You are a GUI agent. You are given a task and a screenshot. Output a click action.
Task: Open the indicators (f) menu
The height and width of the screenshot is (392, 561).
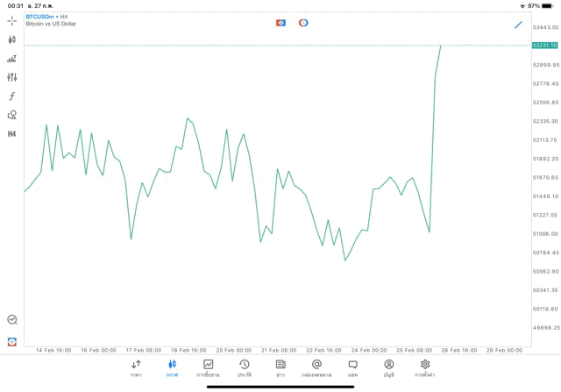[11, 96]
